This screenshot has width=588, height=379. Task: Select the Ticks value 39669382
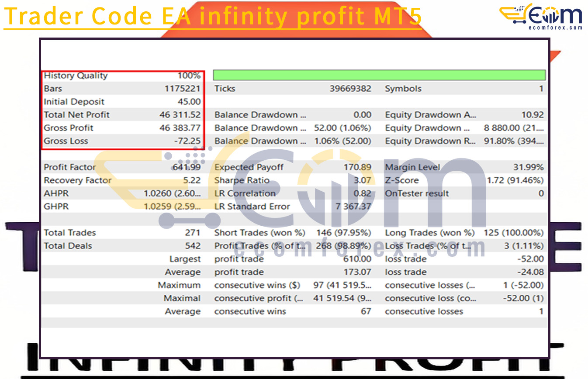point(350,89)
